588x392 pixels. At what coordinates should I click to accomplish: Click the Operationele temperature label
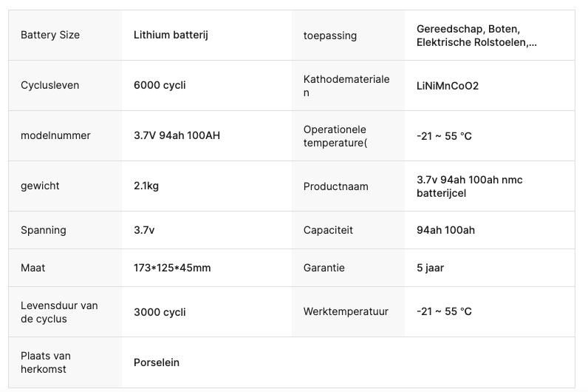pyautogui.click(x=335, y=136)
